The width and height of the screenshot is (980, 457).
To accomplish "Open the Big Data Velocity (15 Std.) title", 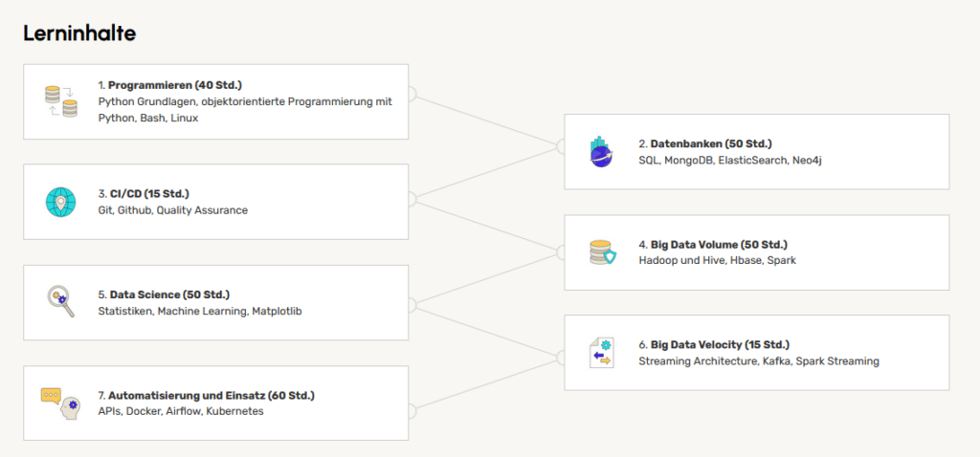I will (720, 344).
